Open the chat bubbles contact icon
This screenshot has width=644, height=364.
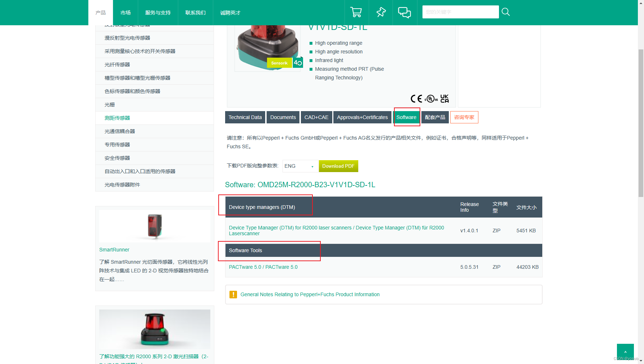[x=404, y=12]
